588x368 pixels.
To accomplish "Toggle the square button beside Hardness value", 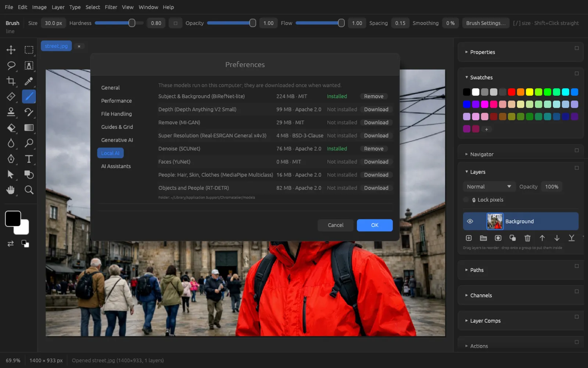I will tap(175, 23).
